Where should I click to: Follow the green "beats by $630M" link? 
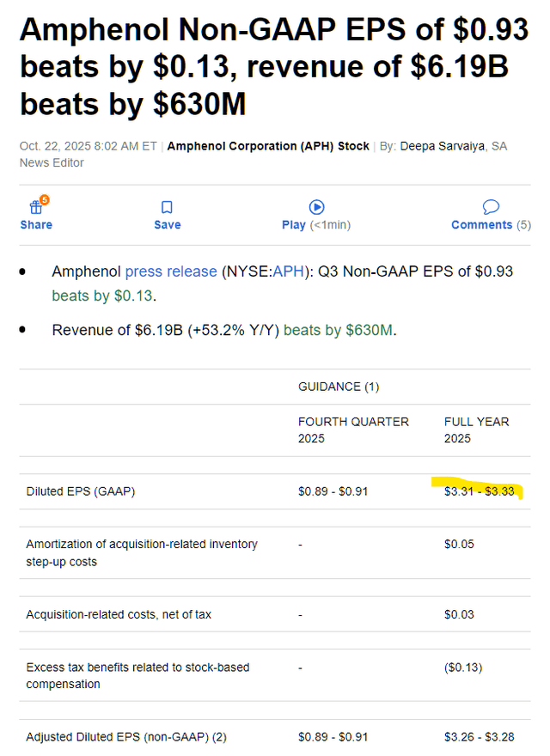339,330
